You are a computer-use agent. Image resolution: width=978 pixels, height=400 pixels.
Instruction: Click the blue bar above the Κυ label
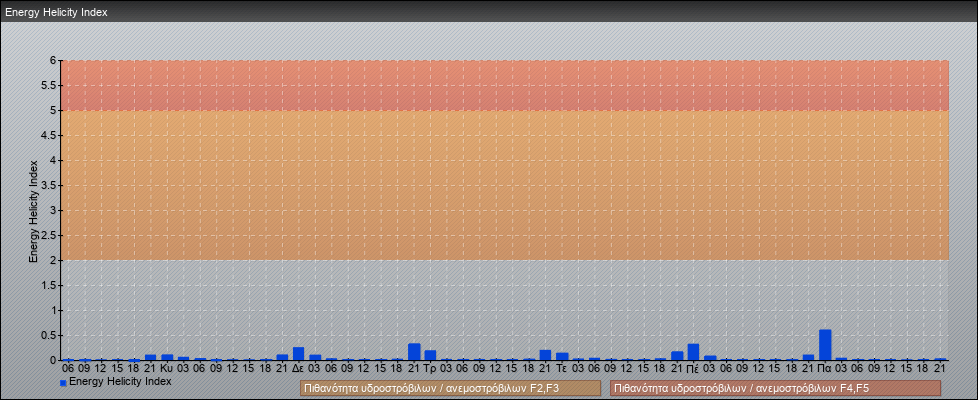(167, 358)
